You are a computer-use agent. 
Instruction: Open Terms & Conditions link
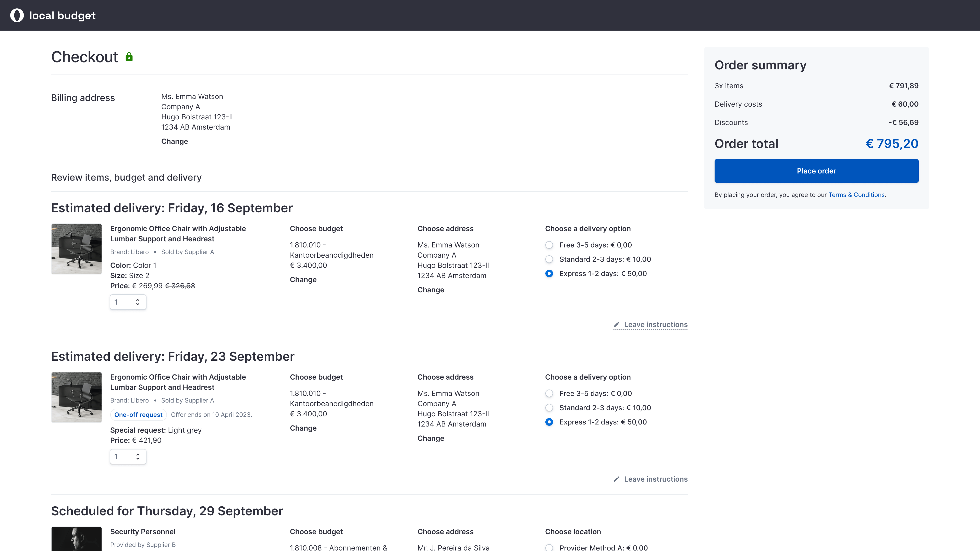click(x=856, y=195)
